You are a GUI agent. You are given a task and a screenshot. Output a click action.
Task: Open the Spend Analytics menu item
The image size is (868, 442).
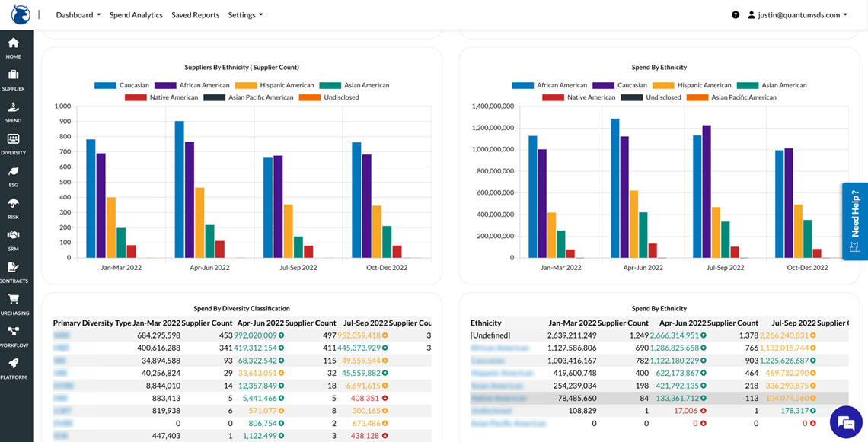(136, 15)
